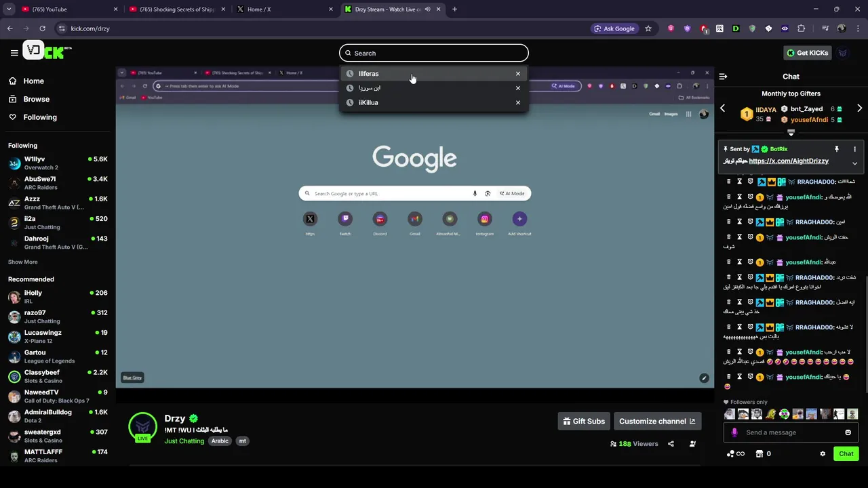This screenshot has width=868, height=488.
Task: Open W1llyv channel in Following list
Action: (58, 163)
